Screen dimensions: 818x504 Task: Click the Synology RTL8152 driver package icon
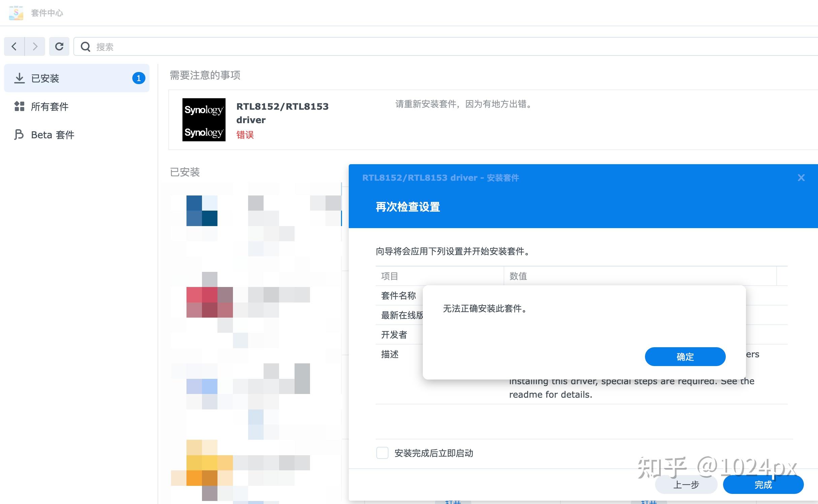pyautogui.click(x=204, y=120)
